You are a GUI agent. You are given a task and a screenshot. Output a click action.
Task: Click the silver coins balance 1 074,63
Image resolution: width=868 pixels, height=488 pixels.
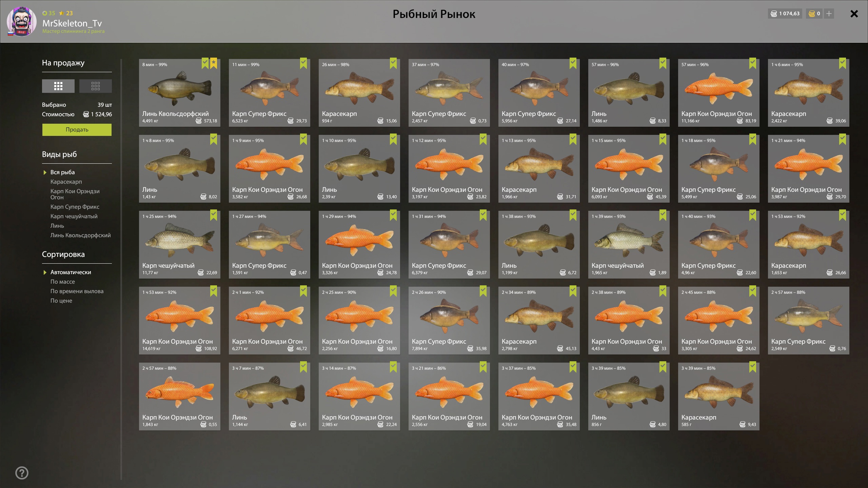coord(785,14)
